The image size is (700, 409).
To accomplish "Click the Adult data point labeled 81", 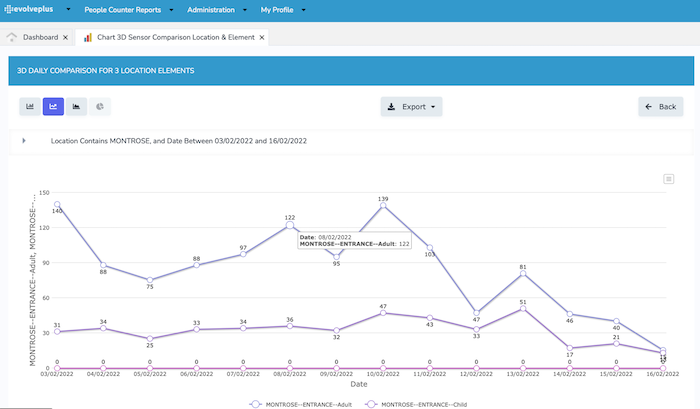I will tap(523, 273).
